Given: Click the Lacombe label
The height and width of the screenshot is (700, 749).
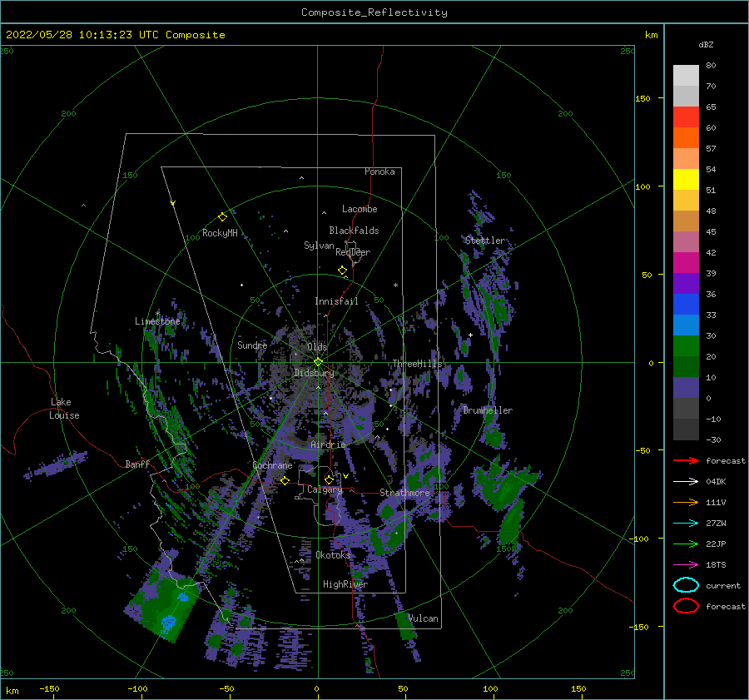Looking at the screenshot, I should pyautogui.click(x=360, y=209).
